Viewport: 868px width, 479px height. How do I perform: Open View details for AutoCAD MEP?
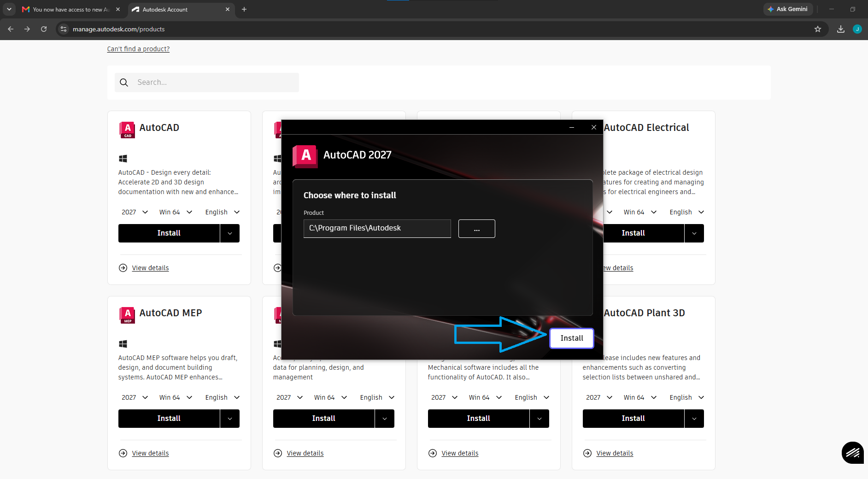150,453
